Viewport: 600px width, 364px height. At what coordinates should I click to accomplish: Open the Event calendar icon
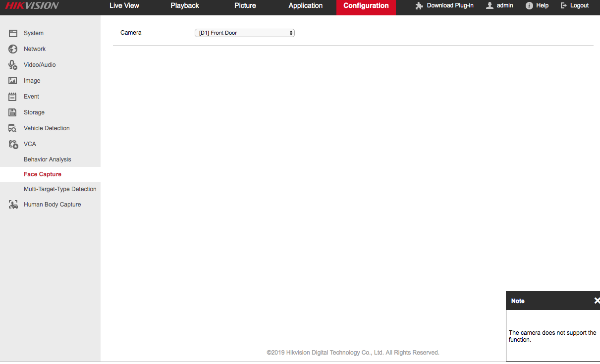[x=13, y=97]
